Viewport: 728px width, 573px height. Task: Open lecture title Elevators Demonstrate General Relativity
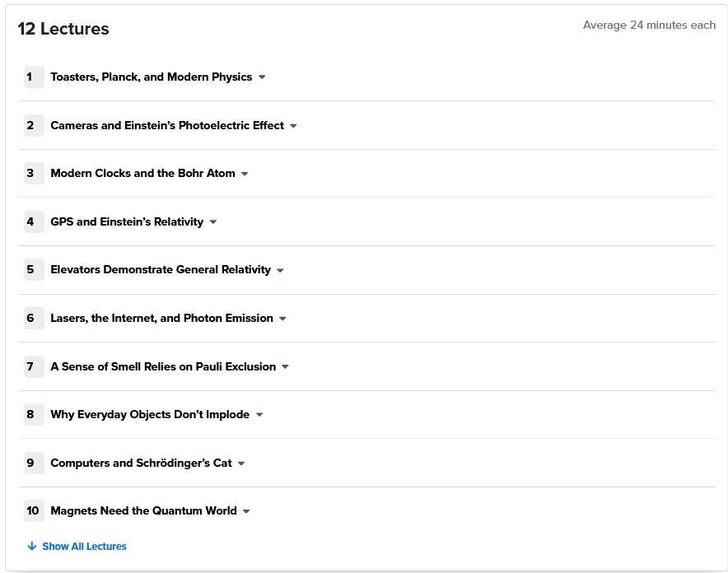tap(161, 270)
